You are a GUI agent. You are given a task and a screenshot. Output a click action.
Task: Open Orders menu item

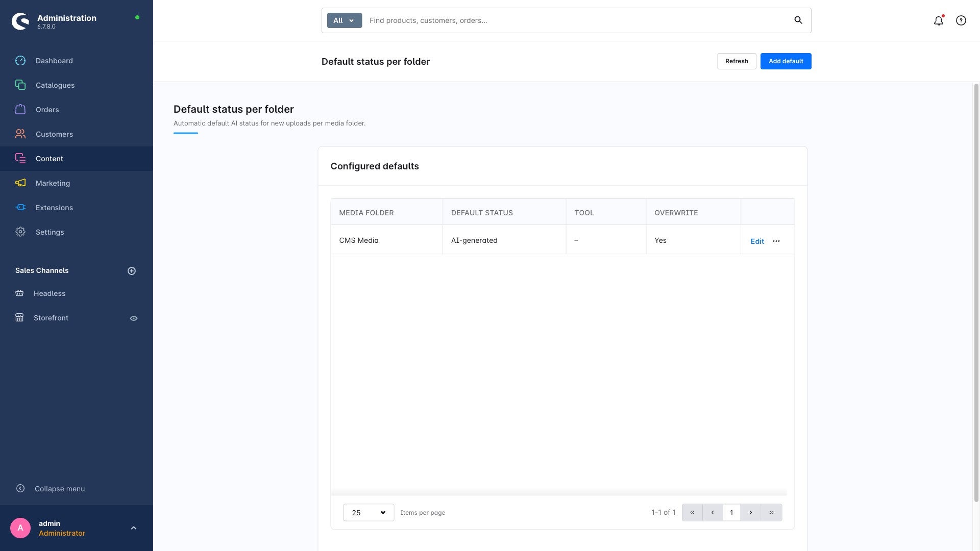click(77, 110)
